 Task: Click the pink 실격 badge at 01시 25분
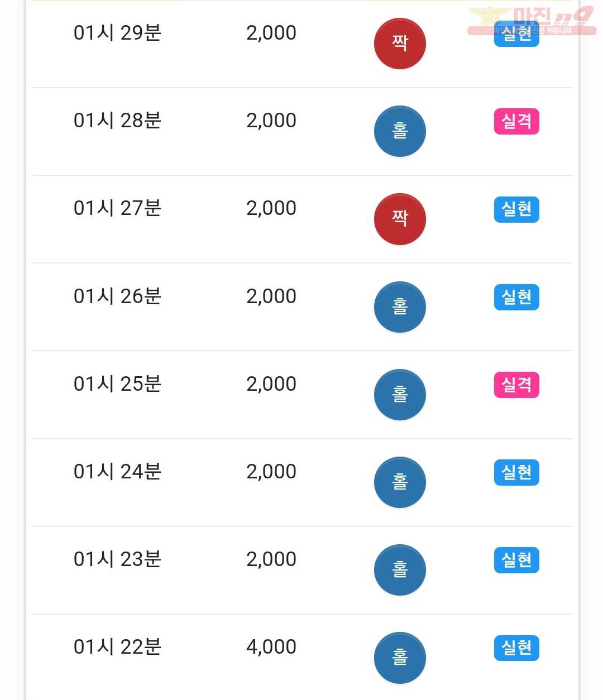[516, 385]
